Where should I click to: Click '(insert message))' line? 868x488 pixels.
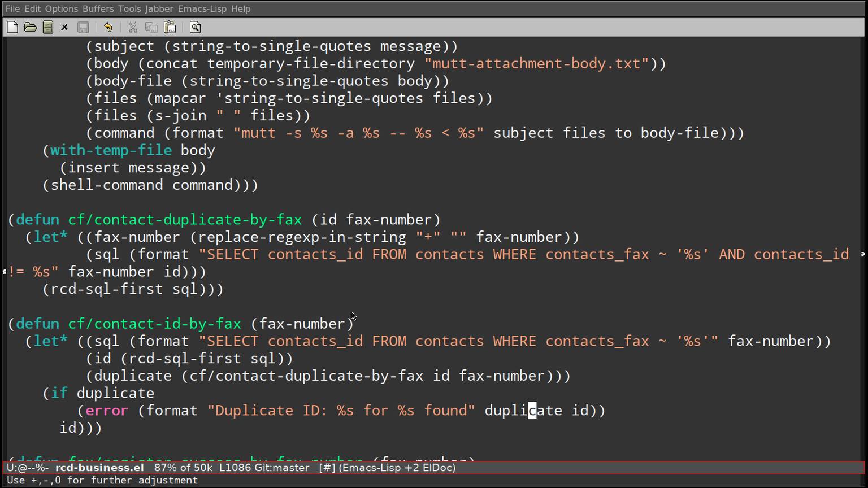pos(133,168)
